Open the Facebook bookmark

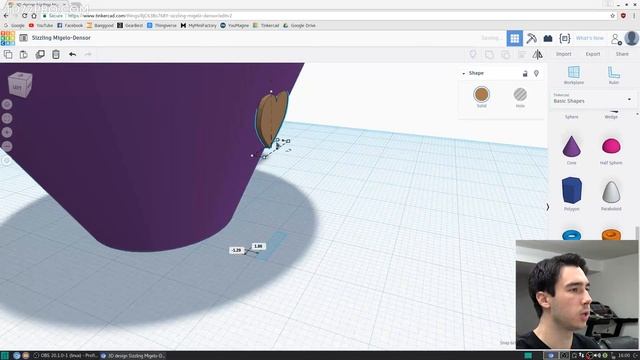(70, 25)
